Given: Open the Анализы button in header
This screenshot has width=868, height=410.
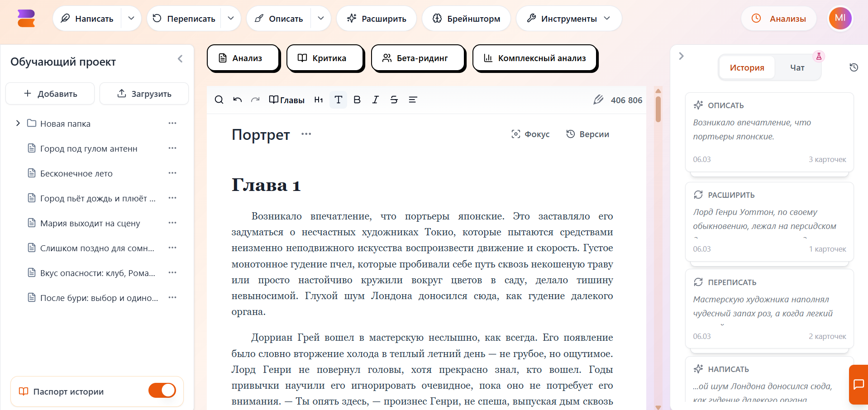Looking at the screenshot, I should [x=778, y=19].
